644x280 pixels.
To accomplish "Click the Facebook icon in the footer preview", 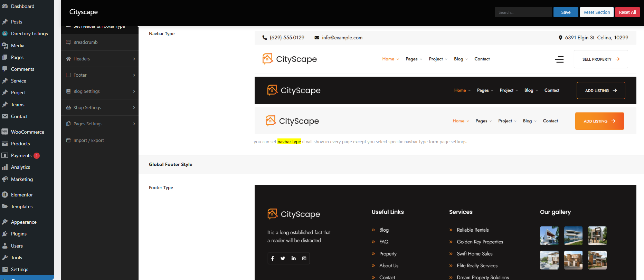I will click(273, 258).
